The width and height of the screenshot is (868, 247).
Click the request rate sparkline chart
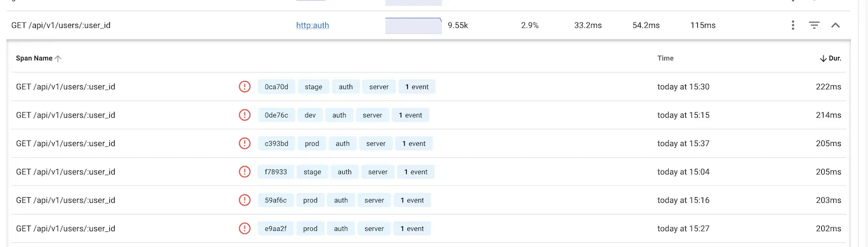(x=413, y=26)
